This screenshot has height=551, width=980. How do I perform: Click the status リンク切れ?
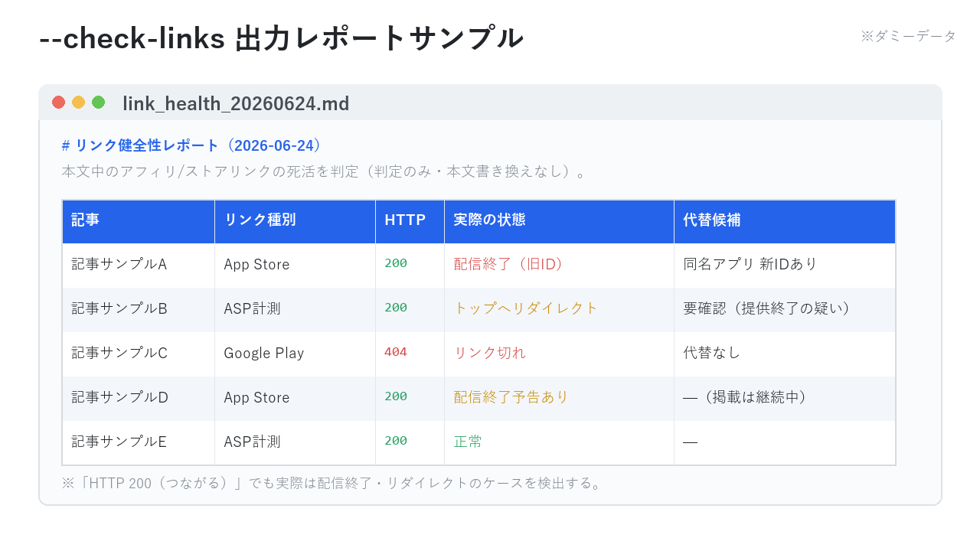click(489, 353)
